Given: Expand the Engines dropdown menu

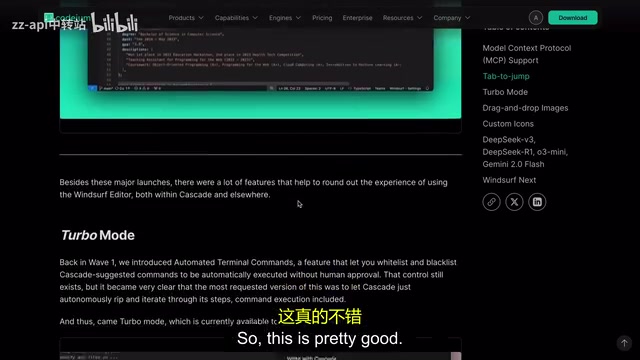Looking at the screenshot, I should pyautogui.click(x=284, y=18).
